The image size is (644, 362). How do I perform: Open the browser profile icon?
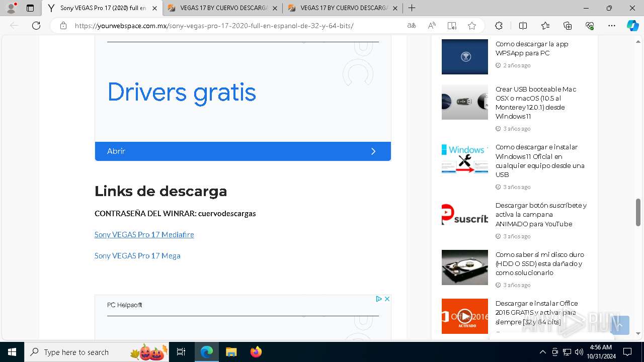pos(11,8)
